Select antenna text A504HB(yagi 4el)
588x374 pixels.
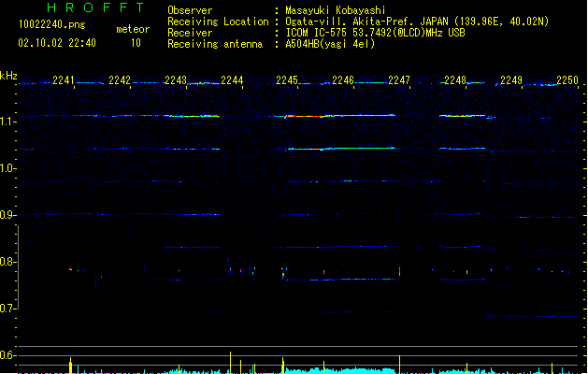(x=330, y=44)
